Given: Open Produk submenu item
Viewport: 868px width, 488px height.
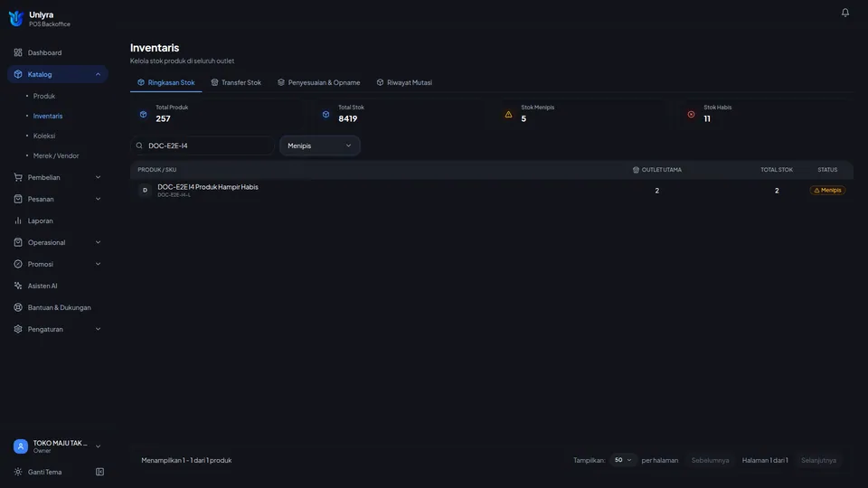Looking at the screenshot, I should point(43,96).
